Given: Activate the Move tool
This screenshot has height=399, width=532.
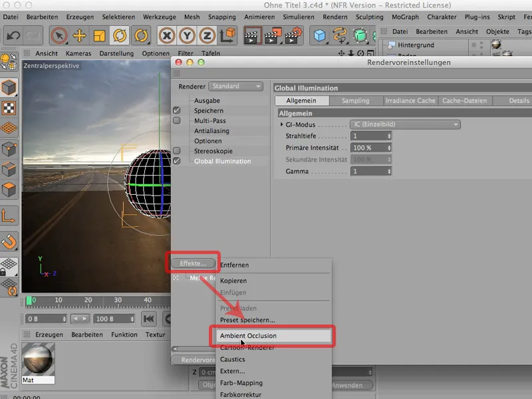Looking at the screenshot, I should pyautogui.click(x=79, y=35).
